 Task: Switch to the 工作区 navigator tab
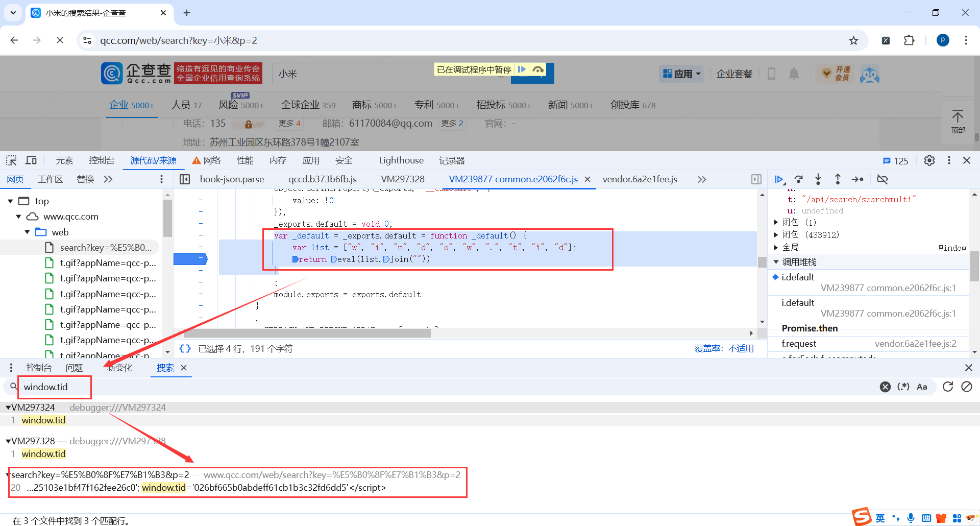50,179
